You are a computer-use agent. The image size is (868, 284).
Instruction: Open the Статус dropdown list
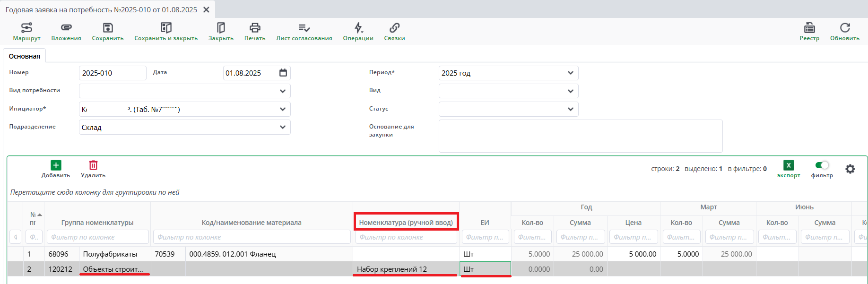pyautogui.click(x=570, y=109)
